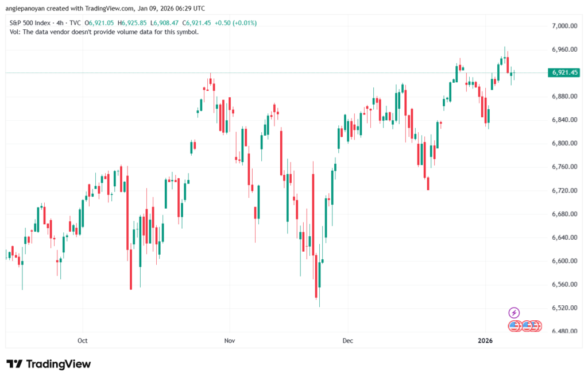Click the 2026 label on time axis

click(x=485, y=341)
